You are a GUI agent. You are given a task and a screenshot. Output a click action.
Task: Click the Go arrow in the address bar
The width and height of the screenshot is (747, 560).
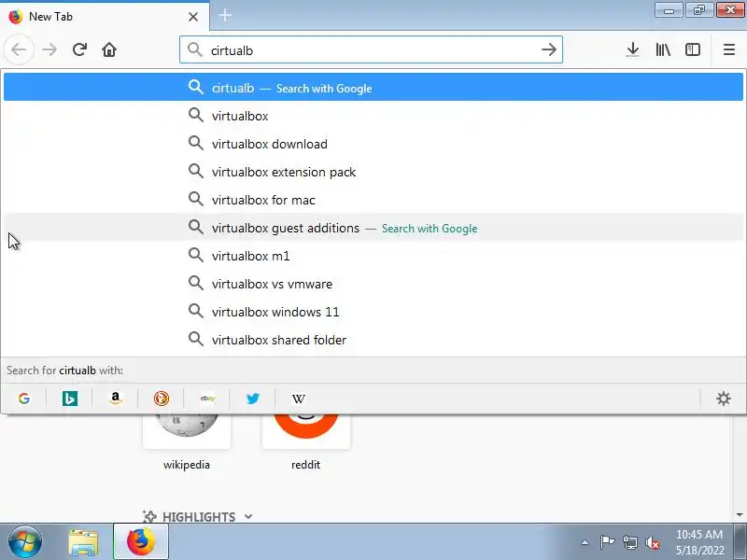tap(549, 49)
